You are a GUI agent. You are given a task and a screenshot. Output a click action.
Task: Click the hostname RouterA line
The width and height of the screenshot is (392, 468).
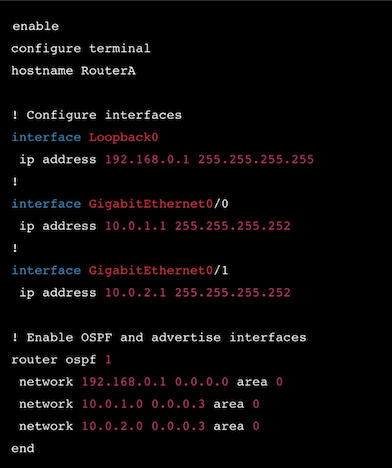click(x=73, y=71)
